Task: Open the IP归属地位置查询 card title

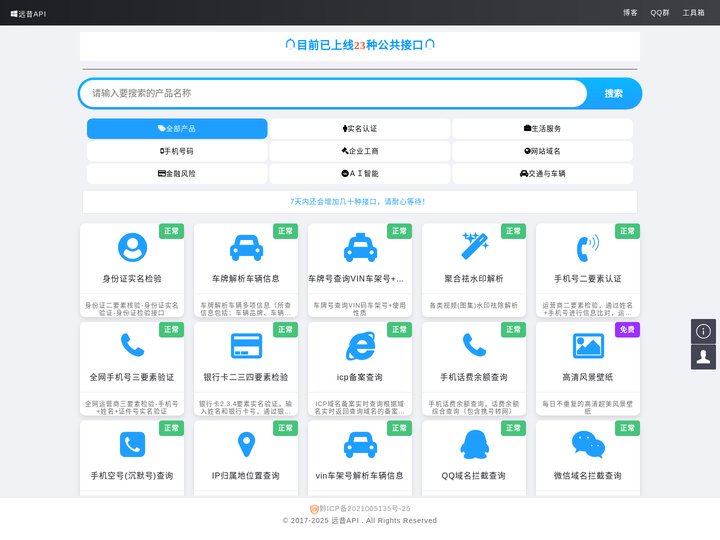Action: click(246, 476)
